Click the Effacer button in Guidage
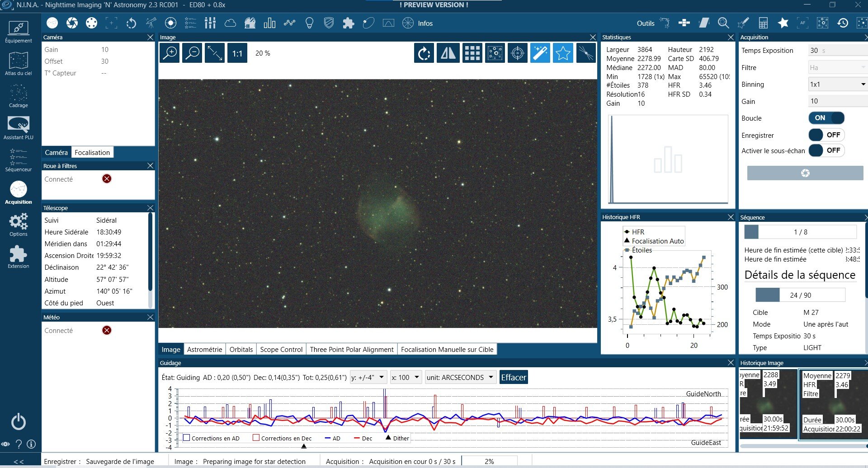 tap(514, 377)
